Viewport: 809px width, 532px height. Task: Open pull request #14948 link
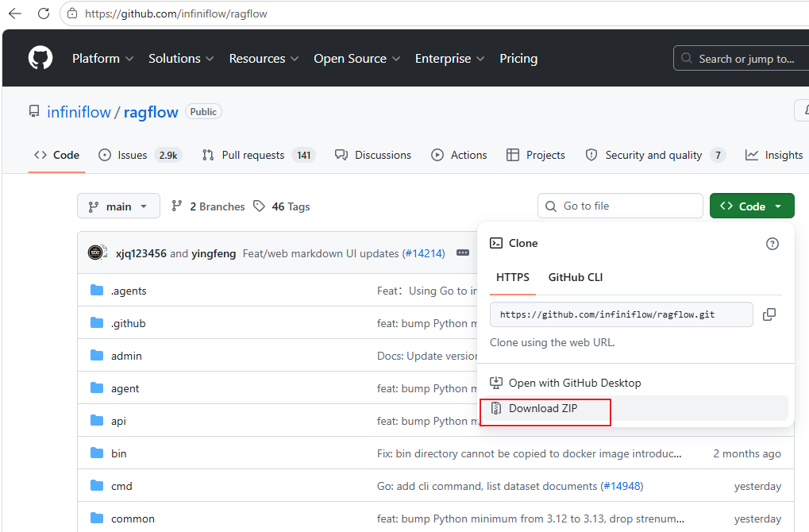pos(622,486)
